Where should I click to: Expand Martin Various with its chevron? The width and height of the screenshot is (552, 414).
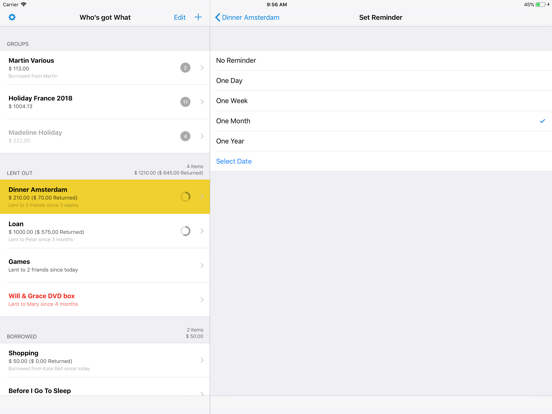coord(202,68)
